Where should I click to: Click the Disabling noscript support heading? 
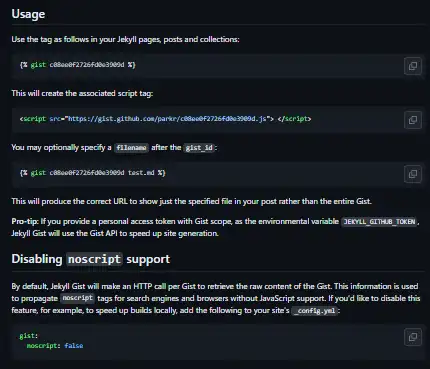(91, 259)
